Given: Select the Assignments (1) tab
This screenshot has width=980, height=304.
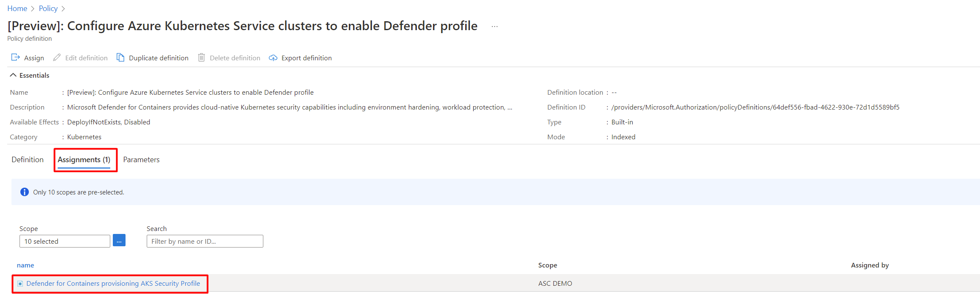Looking at the screenshot, I should [x=84, y=160].
